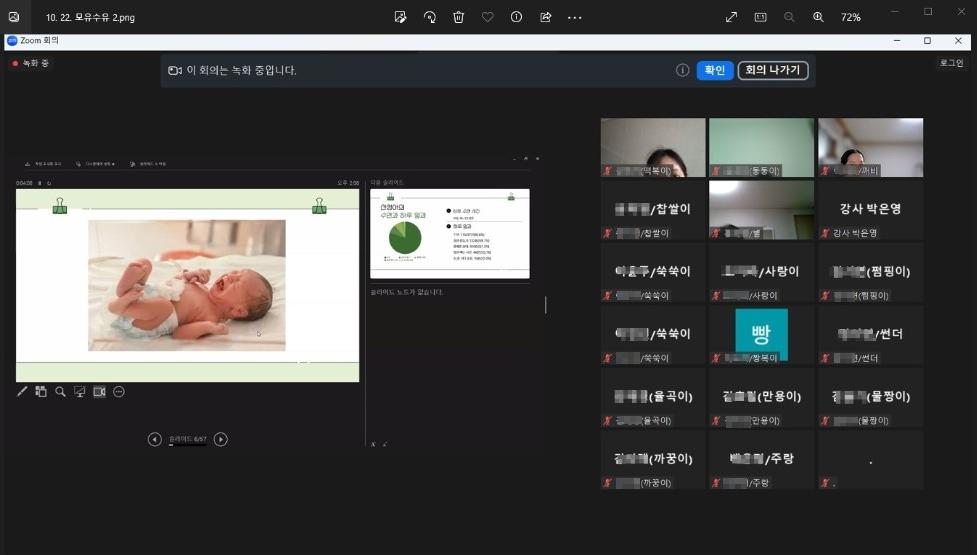Click the current slide baby photo preview
Screen dimensions: 977x555
tap(187, 285)
